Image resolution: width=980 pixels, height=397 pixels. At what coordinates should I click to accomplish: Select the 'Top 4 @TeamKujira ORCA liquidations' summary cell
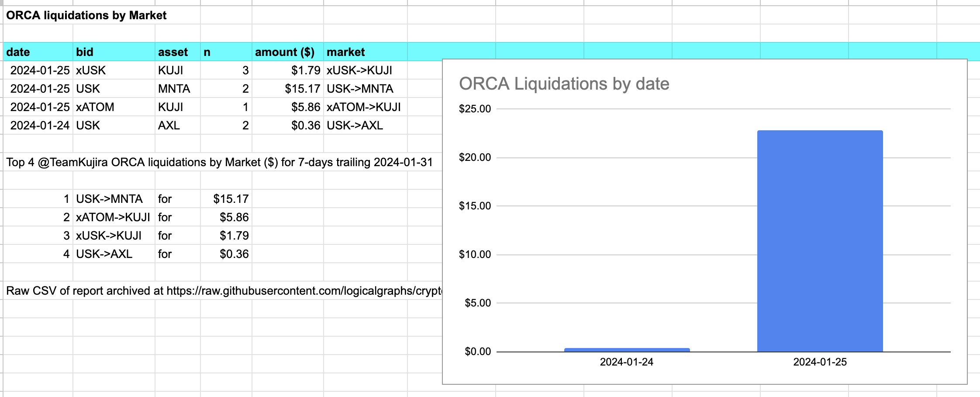point(219,162)
